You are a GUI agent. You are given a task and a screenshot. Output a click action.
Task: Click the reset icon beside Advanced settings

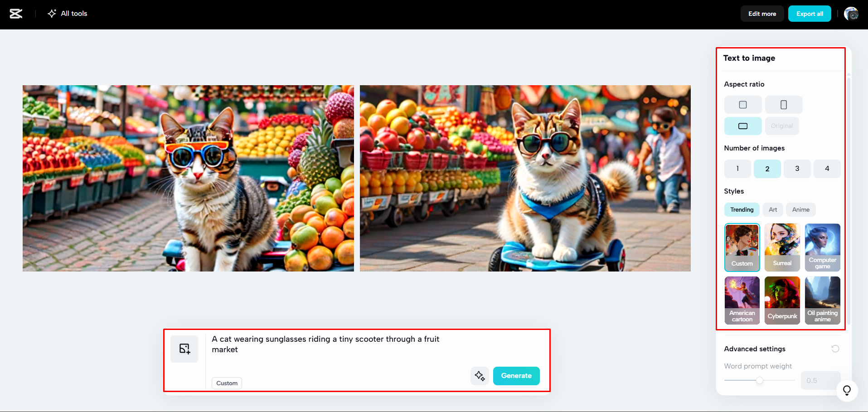[x=835, y=349]
